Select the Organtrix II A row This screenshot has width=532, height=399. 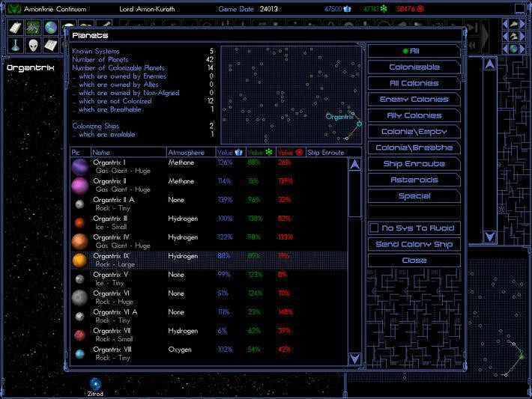click(208, 204)
